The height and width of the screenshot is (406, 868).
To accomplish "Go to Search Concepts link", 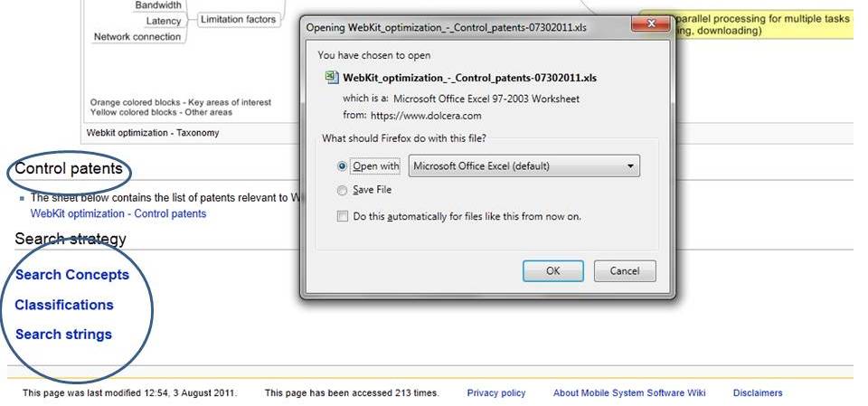I will pyautogui.click(x=72, y=275).
